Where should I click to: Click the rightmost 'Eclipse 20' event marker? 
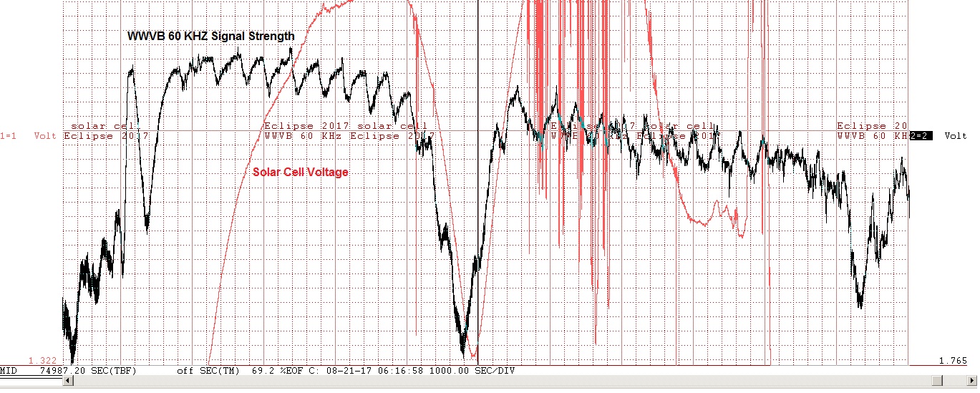(x=872, y=125)
